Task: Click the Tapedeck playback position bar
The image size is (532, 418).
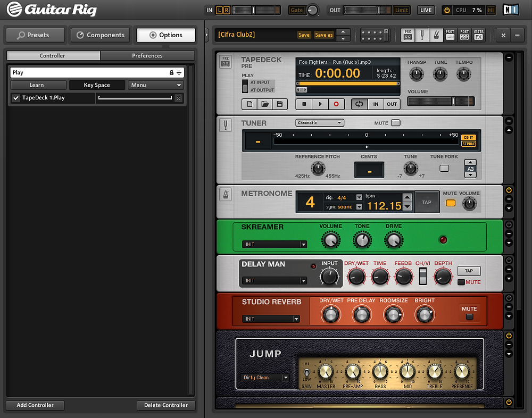Action: point(348,83)
